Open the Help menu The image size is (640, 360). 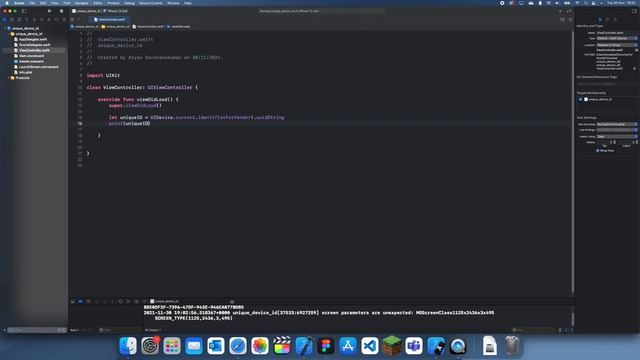(187, 3)
